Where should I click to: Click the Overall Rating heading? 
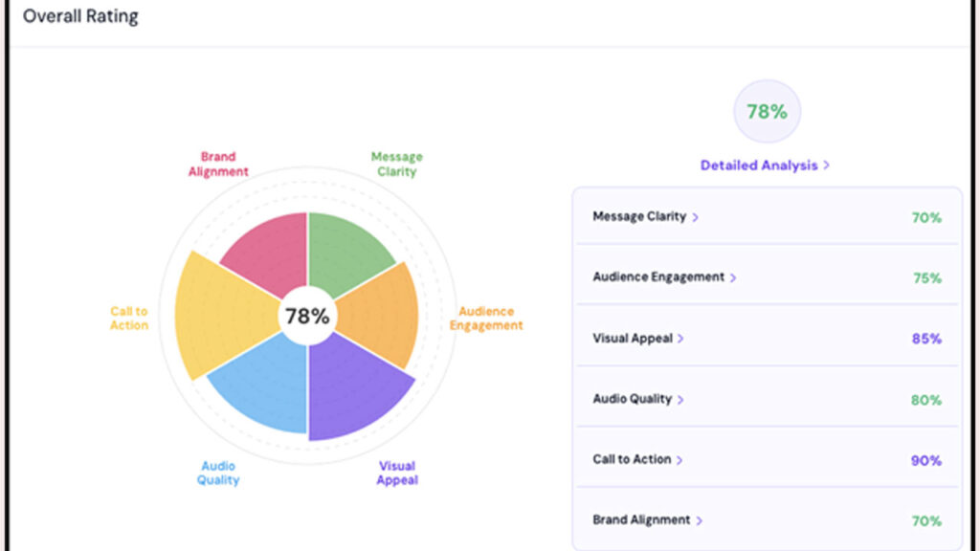[x=80, y=17]
